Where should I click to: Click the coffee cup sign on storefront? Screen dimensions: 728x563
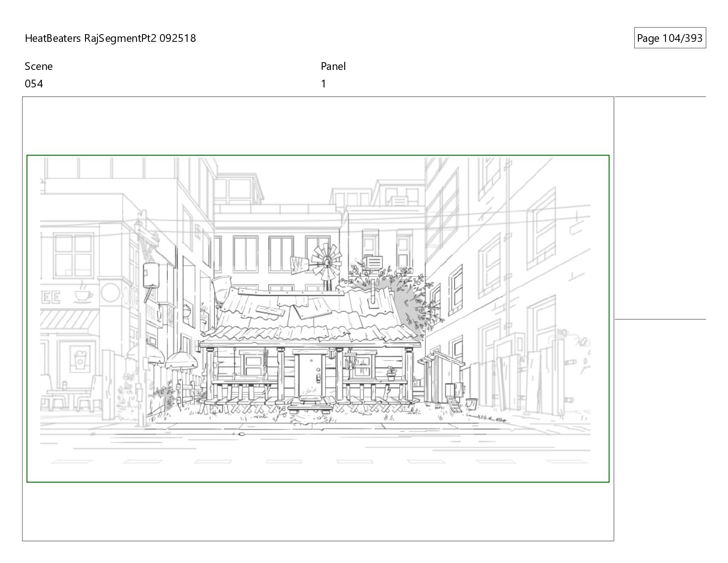click(83, 293)
